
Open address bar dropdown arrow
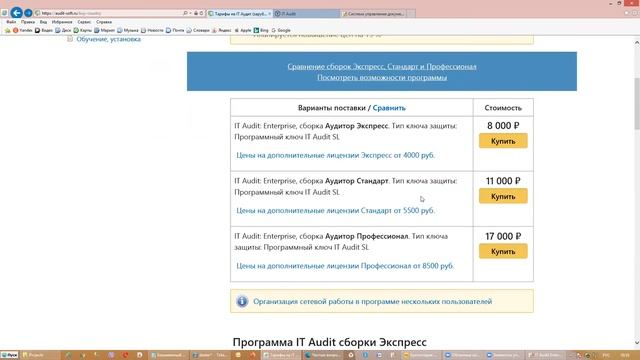[x=190, y=13]
